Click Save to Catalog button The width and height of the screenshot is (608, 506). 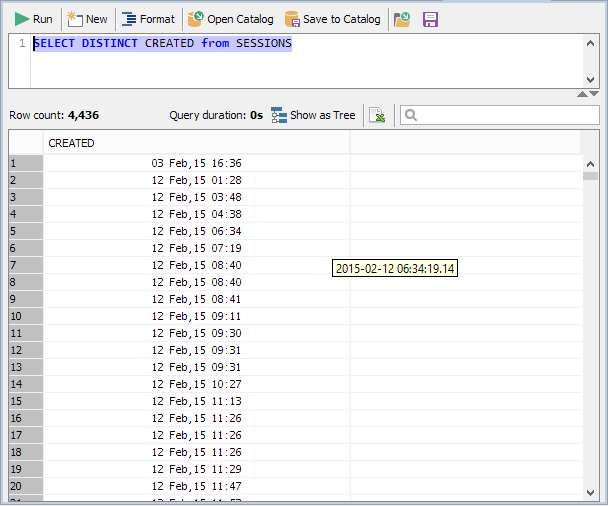[x=333, y=19]
